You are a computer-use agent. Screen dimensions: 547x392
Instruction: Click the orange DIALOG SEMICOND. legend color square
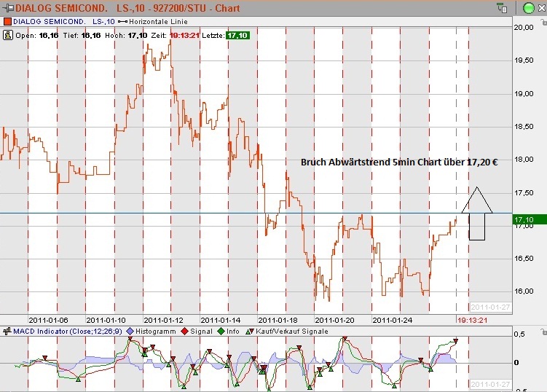[7, 22]
